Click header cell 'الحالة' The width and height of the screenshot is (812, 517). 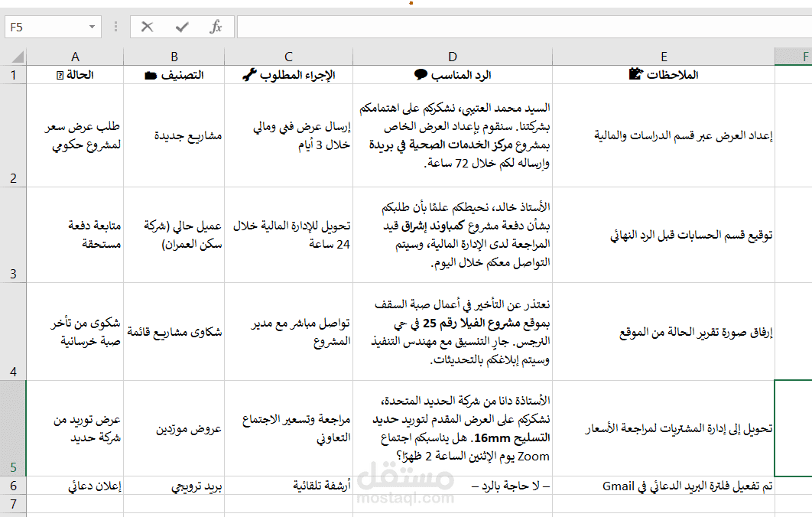coord(75,75)
